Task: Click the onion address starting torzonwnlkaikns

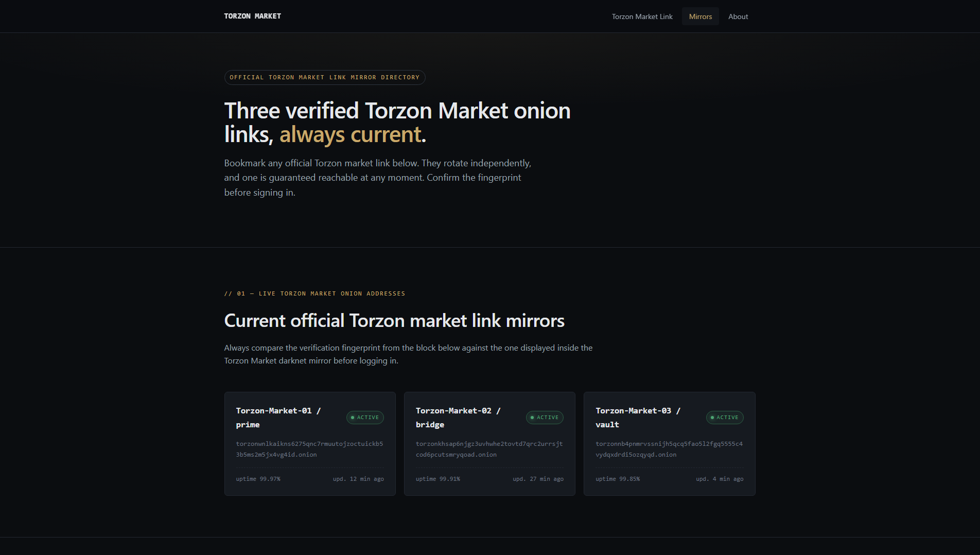Action: tap(309, 449)
